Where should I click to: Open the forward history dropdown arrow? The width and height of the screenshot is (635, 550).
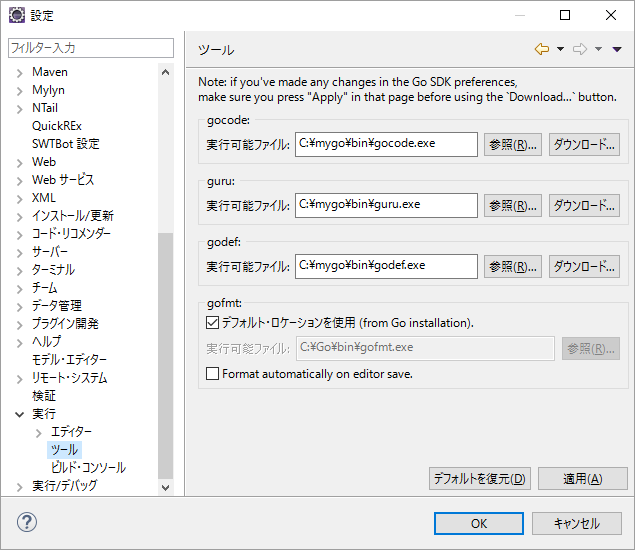click(598, 49)
